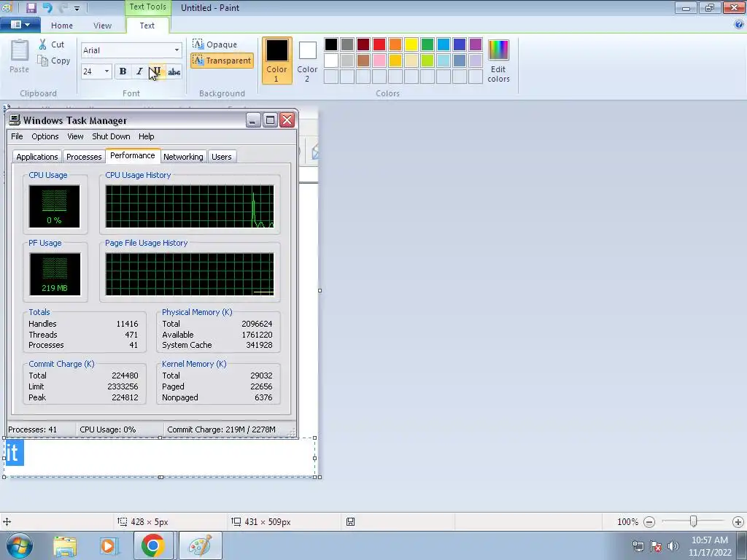Copy the selection with the Copy button
Image resolution: width=747 pixels, height=560 pixels.
tap(54, 61)
